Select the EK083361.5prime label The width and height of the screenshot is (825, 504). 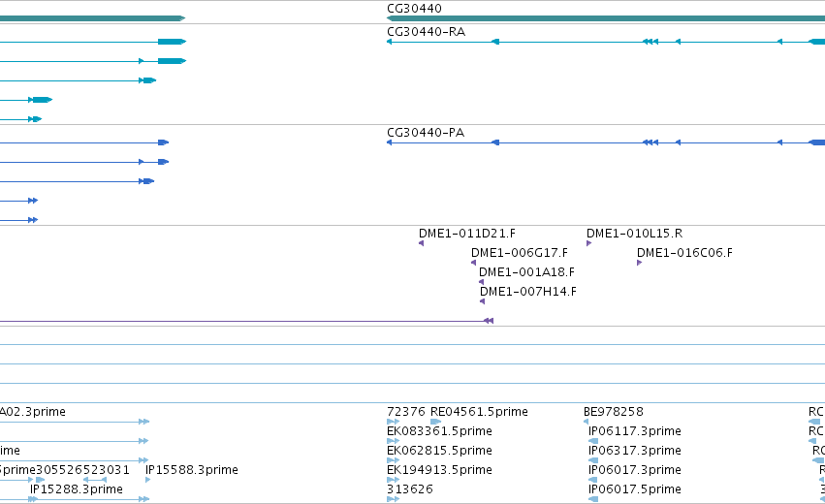[439, 431]
